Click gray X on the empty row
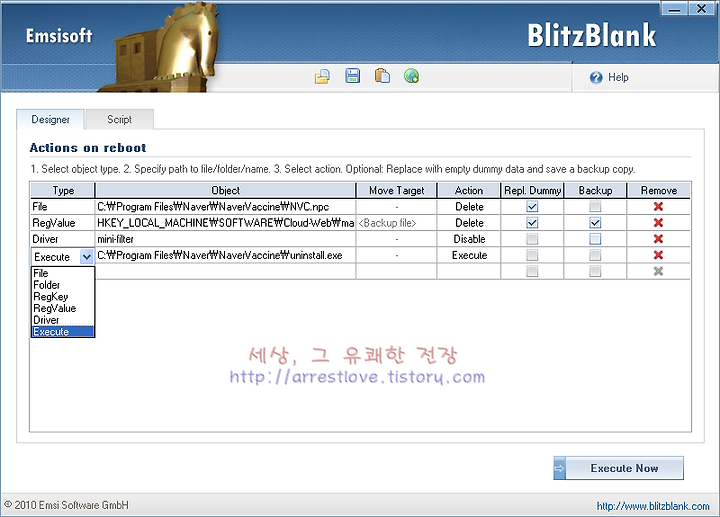 click(658, 271)
